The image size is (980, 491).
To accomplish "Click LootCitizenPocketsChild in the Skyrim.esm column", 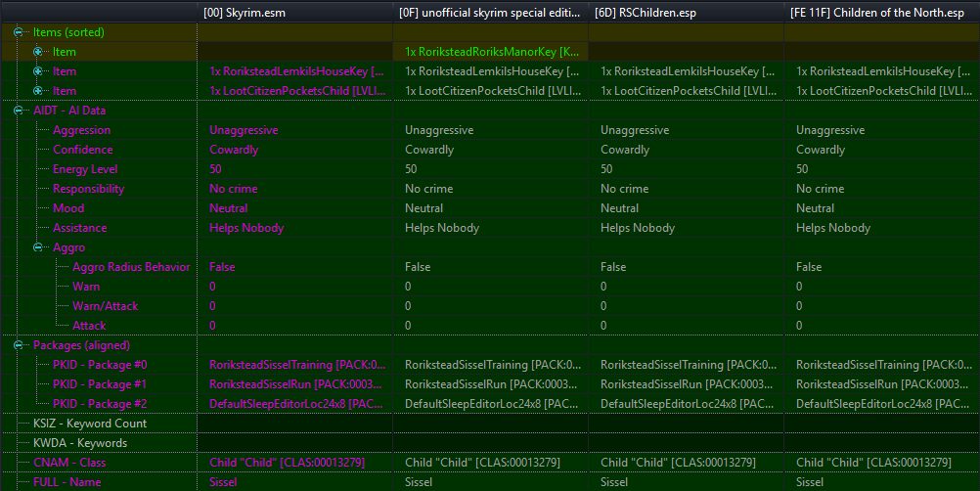I will 295,91.
